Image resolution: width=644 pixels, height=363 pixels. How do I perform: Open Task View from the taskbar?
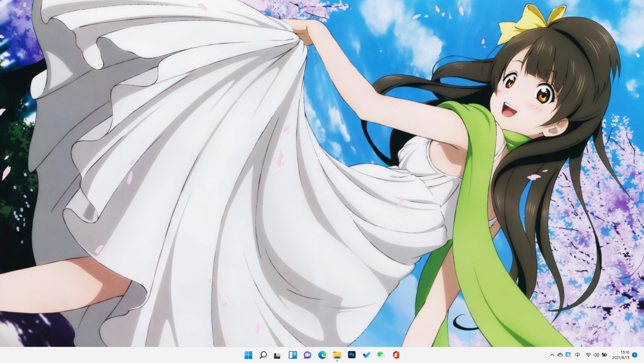(278, 355)
